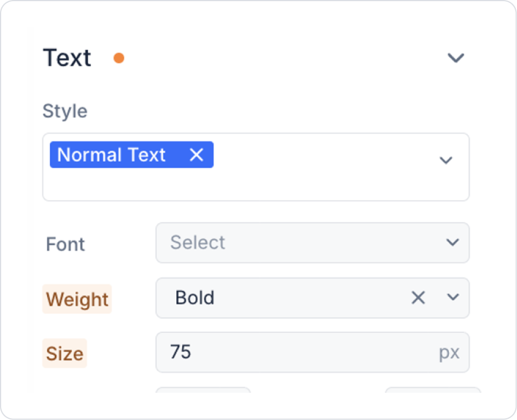Click the highlighted Size label
This screenshot has width=517, height=420.
65,353
